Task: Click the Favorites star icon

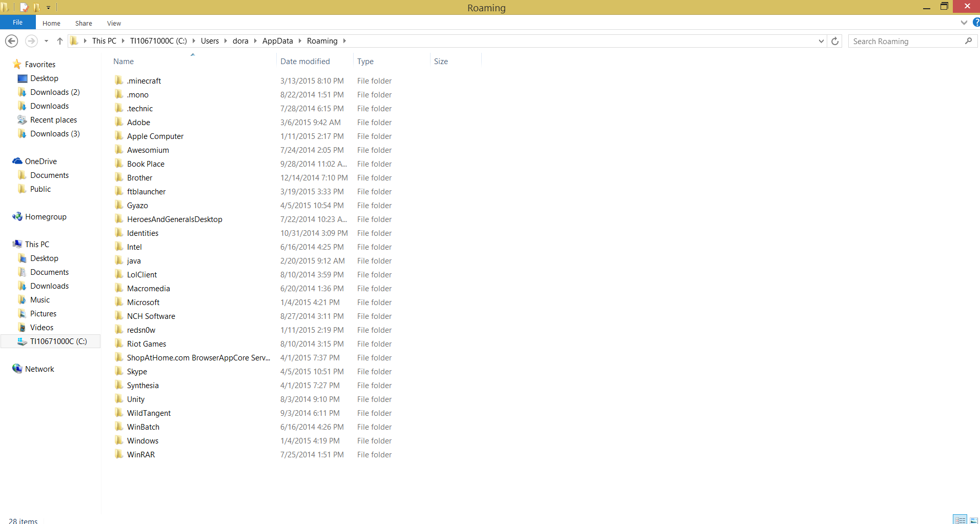Action: [x=17, y=64]
